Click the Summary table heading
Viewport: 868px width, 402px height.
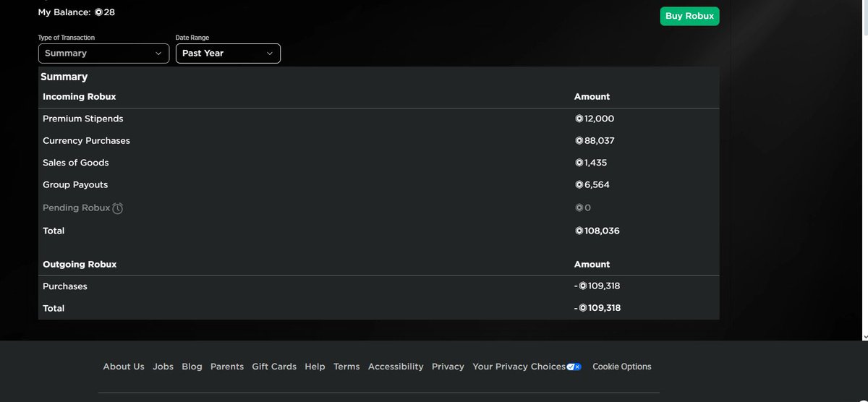[64, 77]
